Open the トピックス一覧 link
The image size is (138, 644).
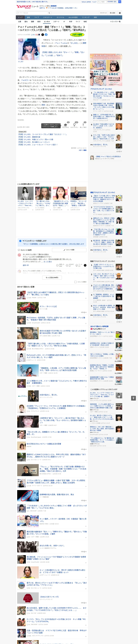pyautogui.click(x=115, y=21)
